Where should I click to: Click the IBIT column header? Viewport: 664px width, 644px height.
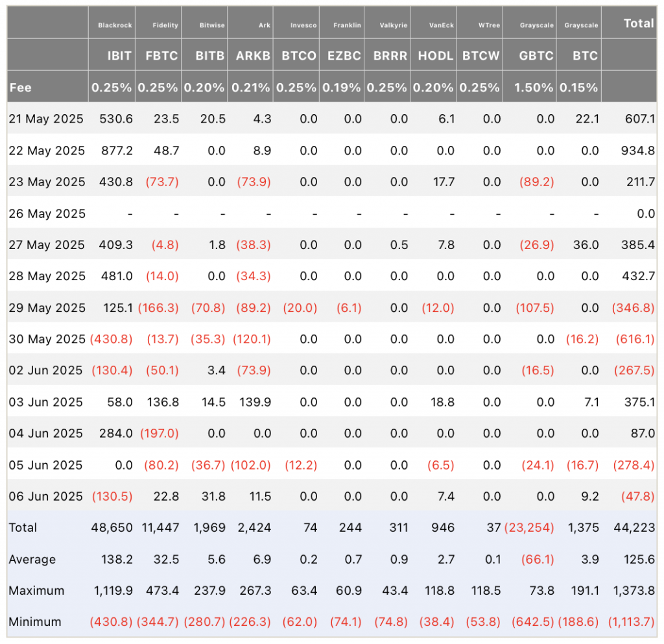(x=119, y=56)
